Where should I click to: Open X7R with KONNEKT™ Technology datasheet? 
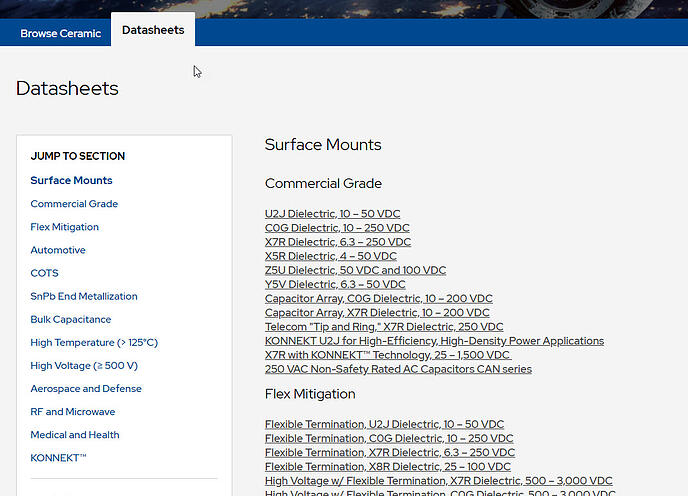388,355
